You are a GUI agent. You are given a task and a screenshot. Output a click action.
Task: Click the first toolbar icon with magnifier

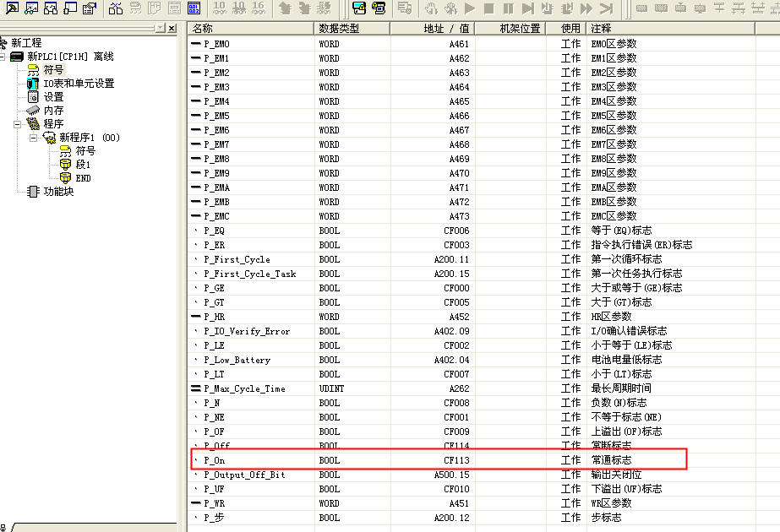pyautogui.click(x=13, y=8)
